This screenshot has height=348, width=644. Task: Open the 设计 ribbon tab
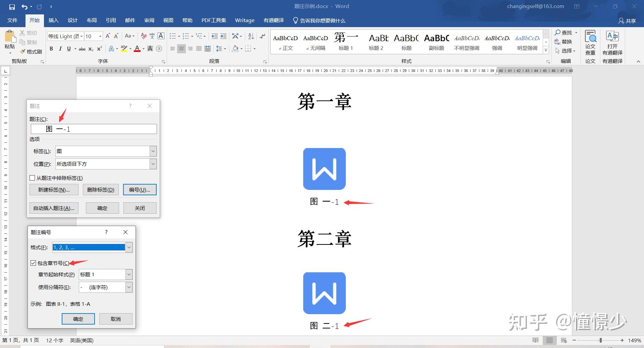(x=72, y=20)
